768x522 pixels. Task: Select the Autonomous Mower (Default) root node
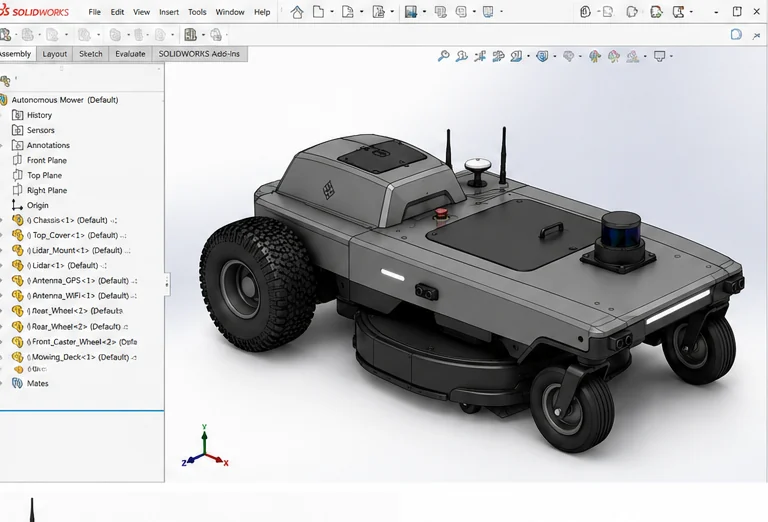tap(59, 100)
